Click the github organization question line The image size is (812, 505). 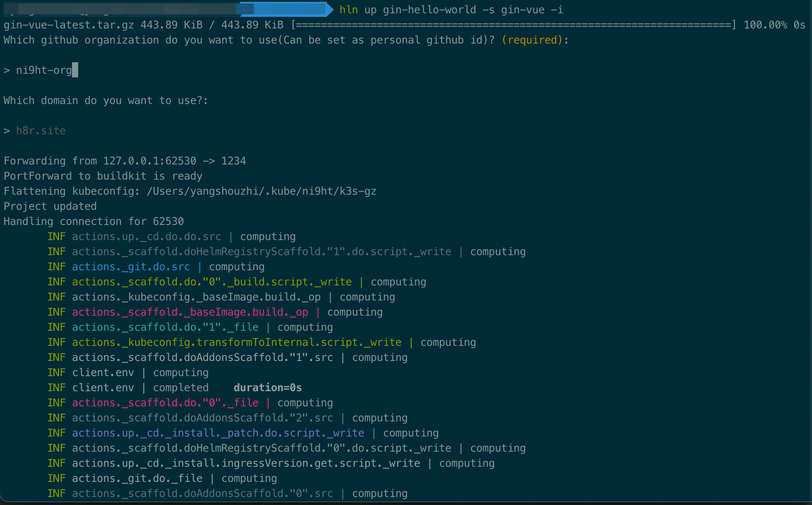pos(286,40)
